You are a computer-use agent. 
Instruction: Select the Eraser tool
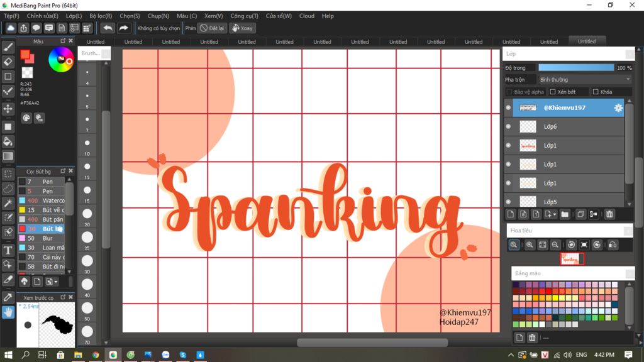click(x=8, y=62)
